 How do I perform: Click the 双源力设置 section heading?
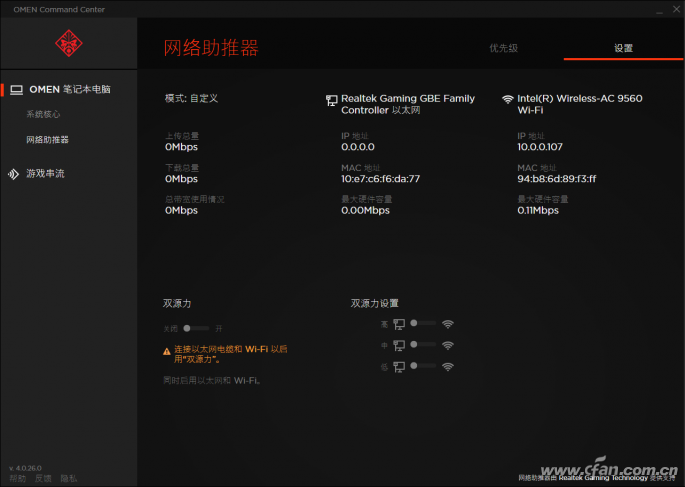click(x=374, y=304)
